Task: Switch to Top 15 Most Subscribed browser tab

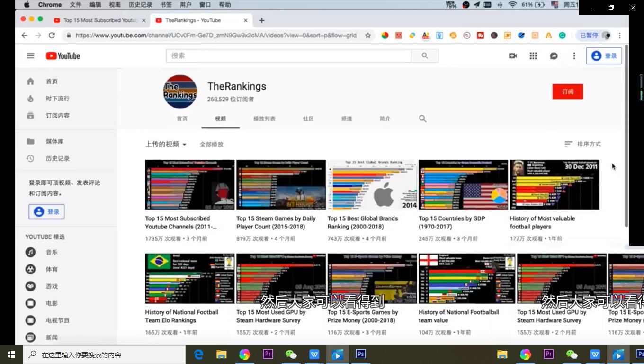Action: point(99,20)
